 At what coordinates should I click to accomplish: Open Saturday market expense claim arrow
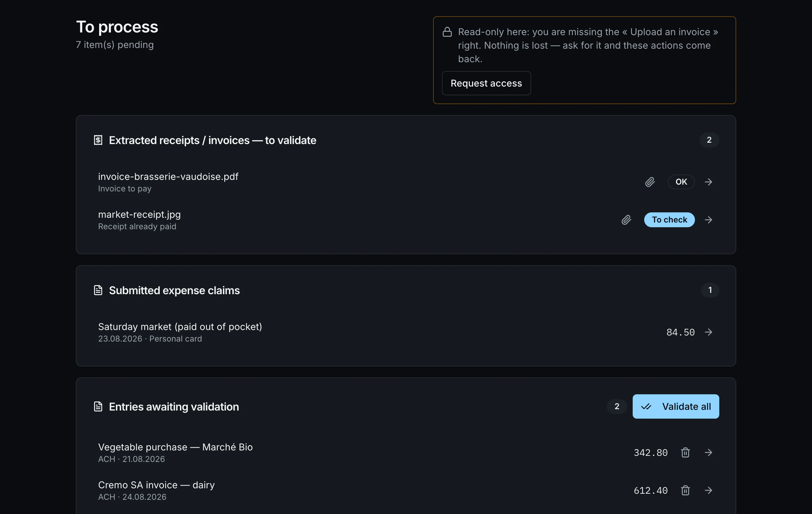708,332
